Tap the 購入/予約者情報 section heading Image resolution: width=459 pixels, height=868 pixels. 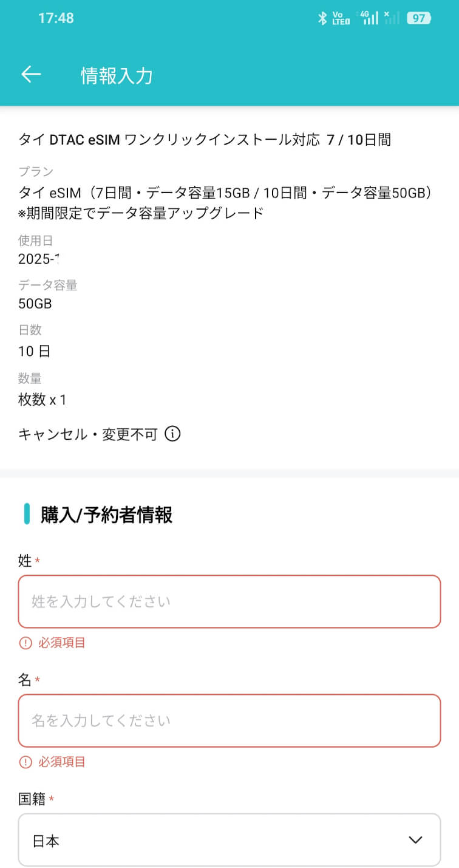[106, 515]
